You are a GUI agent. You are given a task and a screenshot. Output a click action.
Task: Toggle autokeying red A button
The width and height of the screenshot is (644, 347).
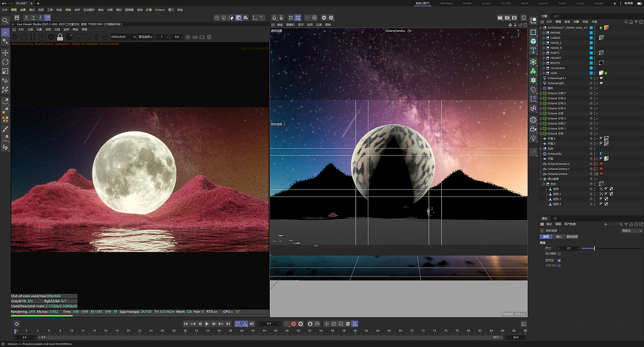click(293, 324)
